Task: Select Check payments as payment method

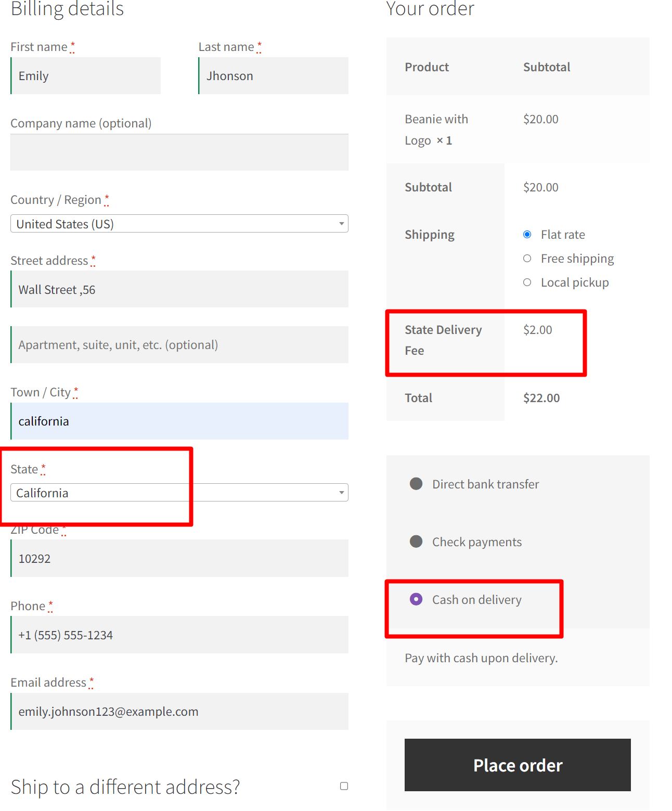Action: (x=416, y=542)
